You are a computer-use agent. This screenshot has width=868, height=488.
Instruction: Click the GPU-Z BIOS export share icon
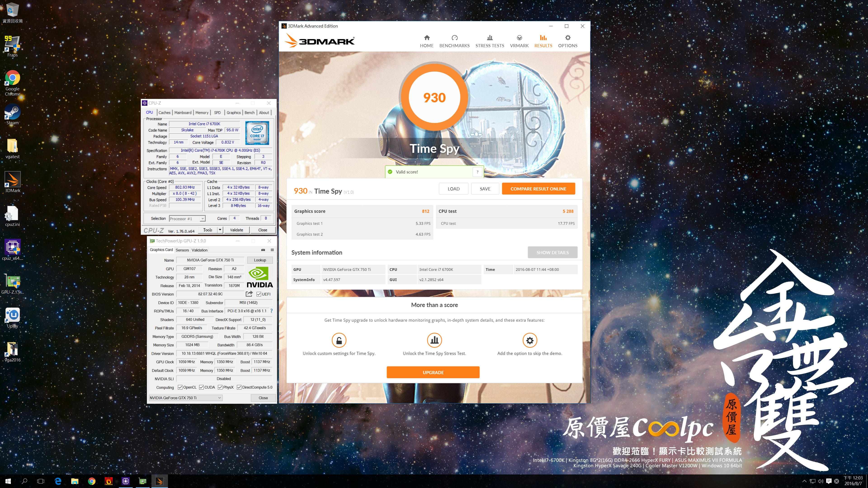click(249, 294)
